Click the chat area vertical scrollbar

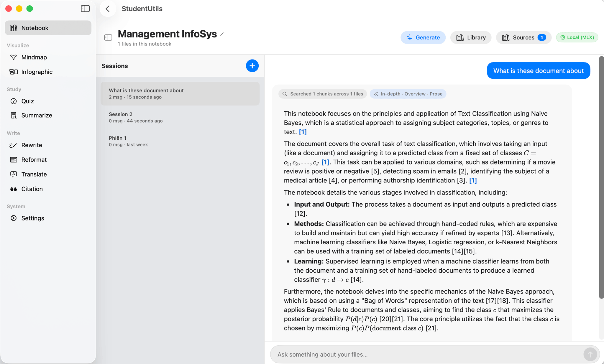point(601,177)
